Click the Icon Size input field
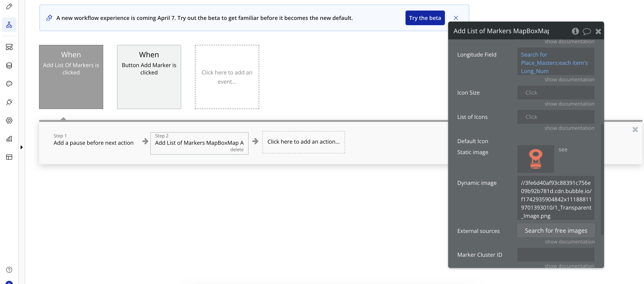The height and width of the screenshot is (284, 644). click(556, 93)
